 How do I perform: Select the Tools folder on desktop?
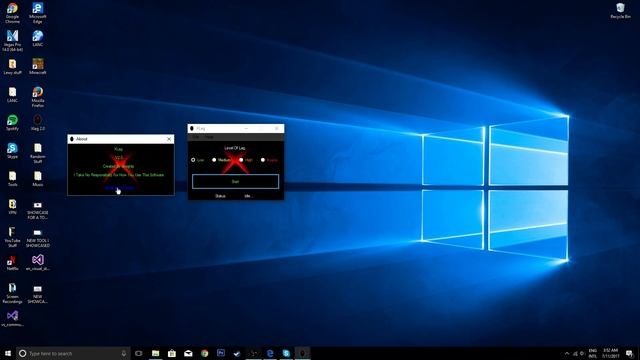pos(12,178)
